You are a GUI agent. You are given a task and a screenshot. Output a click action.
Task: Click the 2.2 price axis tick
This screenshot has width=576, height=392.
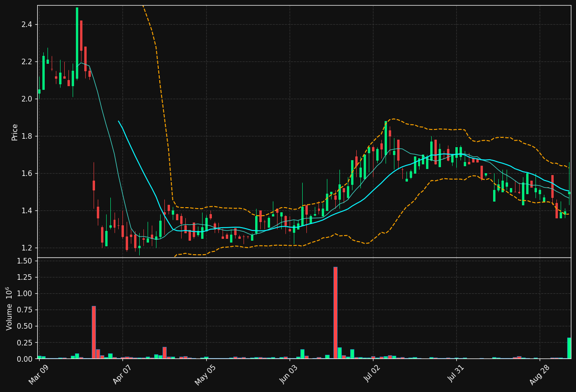pyautogui.click(x=27, y=61)
